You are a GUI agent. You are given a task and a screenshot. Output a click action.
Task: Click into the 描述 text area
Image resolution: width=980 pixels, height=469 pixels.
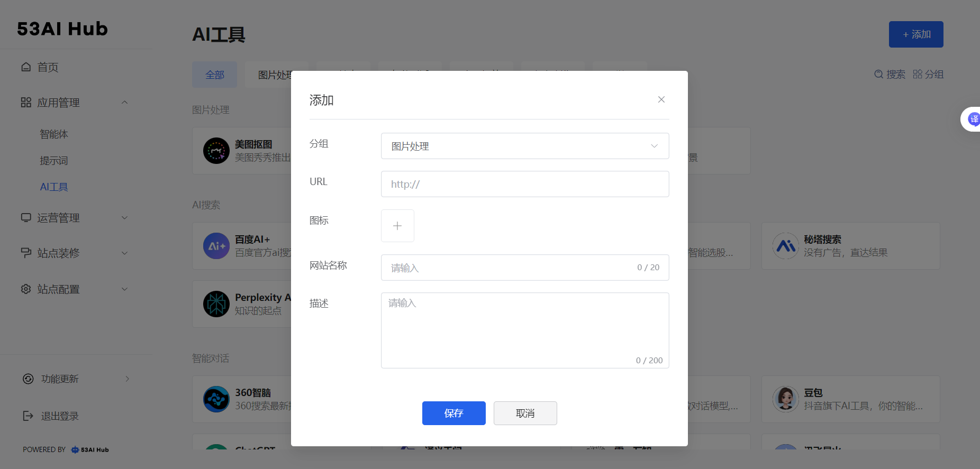(524, 330)
